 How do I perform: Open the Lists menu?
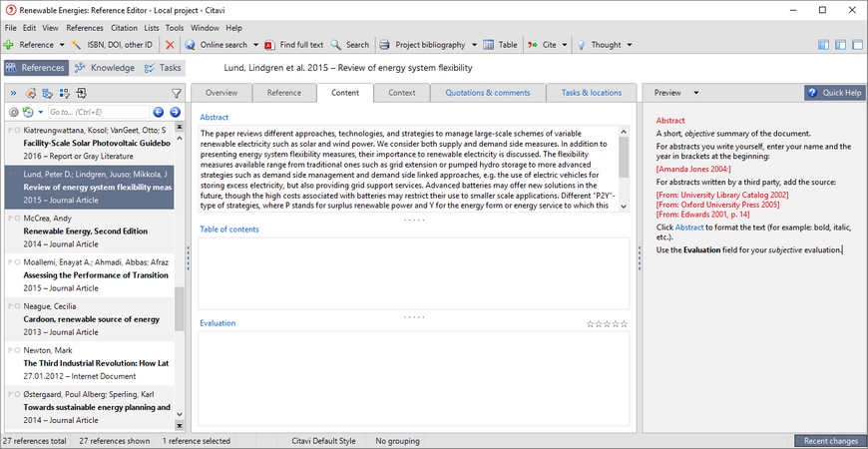(x=151, y=28)
